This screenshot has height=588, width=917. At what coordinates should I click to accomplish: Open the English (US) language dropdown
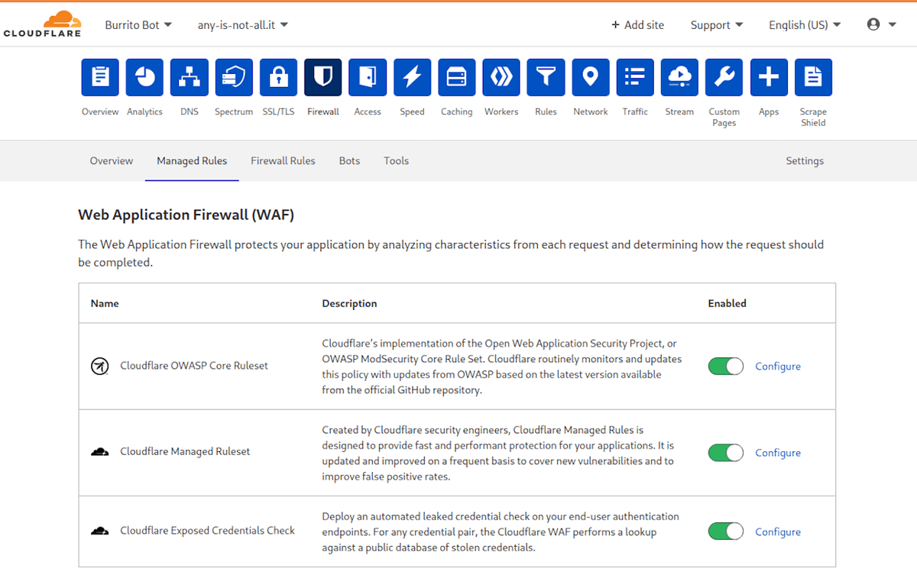(x=805, y=25)
